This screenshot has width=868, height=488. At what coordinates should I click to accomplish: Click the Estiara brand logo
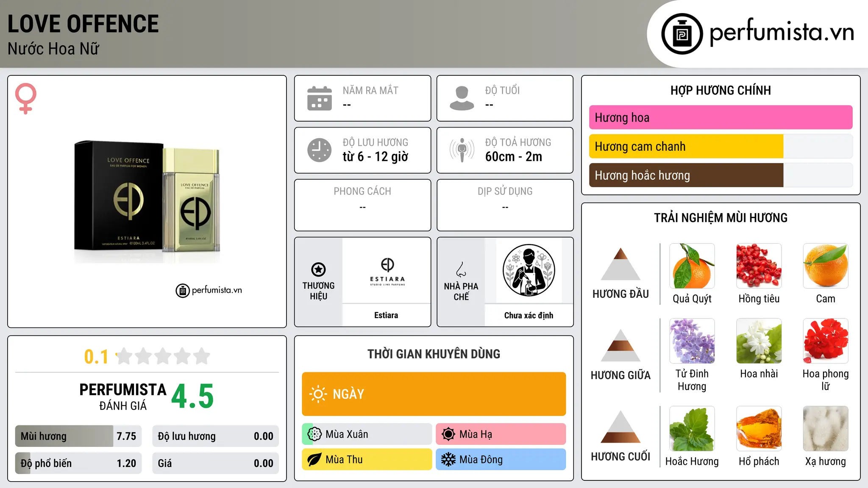click(387, 272)
